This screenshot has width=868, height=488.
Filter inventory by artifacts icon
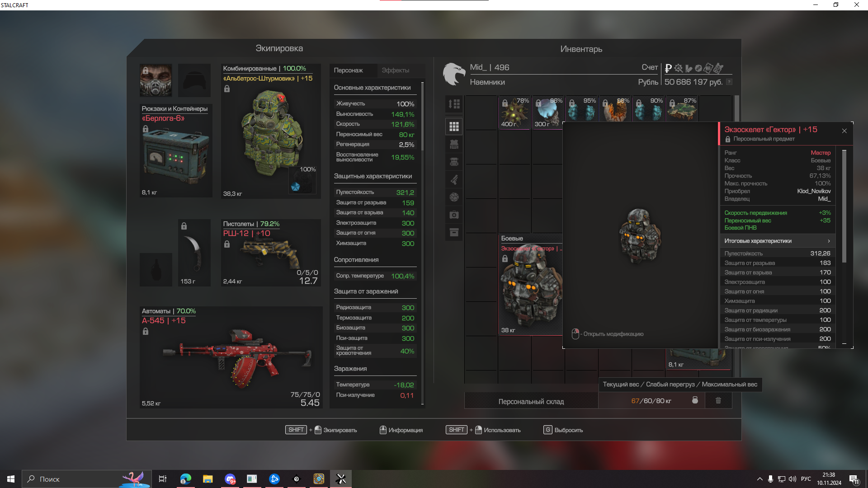(x=454, y=197)
